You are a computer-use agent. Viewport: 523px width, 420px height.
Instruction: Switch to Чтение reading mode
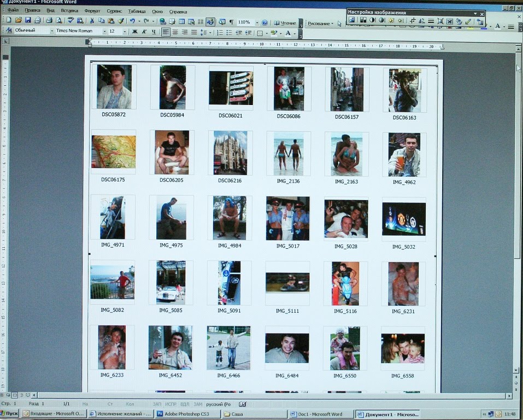[285, 23]
